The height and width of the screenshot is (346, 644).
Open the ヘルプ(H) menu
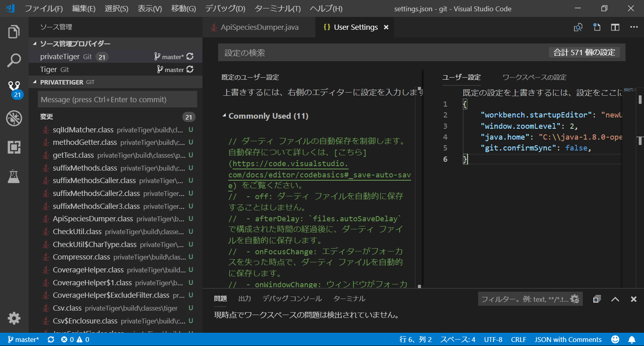[x=326, y=8]
